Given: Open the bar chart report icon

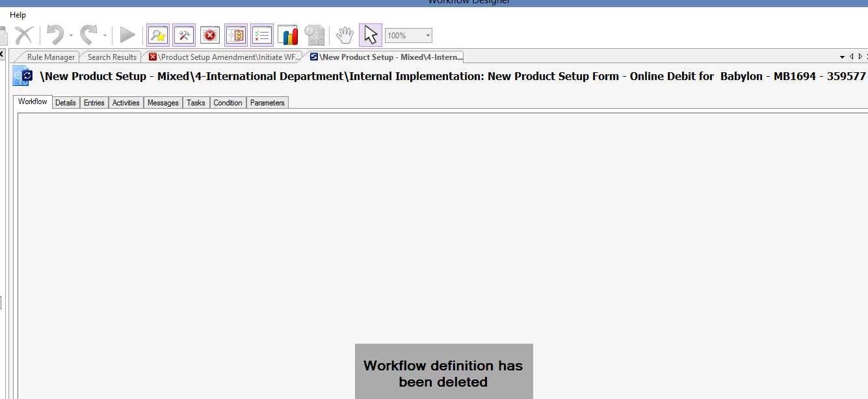Looking at the screenshot, I should [x=288, y=35].
